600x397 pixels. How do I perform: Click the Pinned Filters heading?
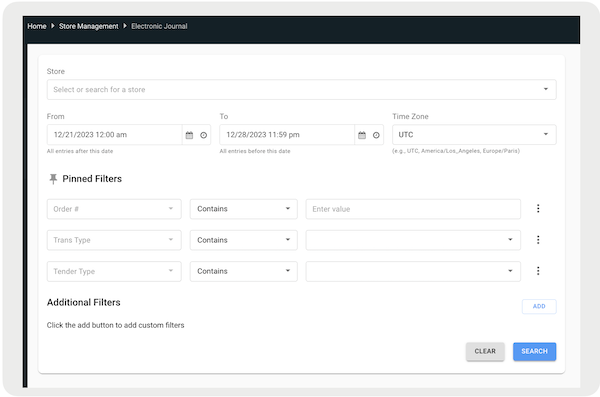tap(92, 179)
